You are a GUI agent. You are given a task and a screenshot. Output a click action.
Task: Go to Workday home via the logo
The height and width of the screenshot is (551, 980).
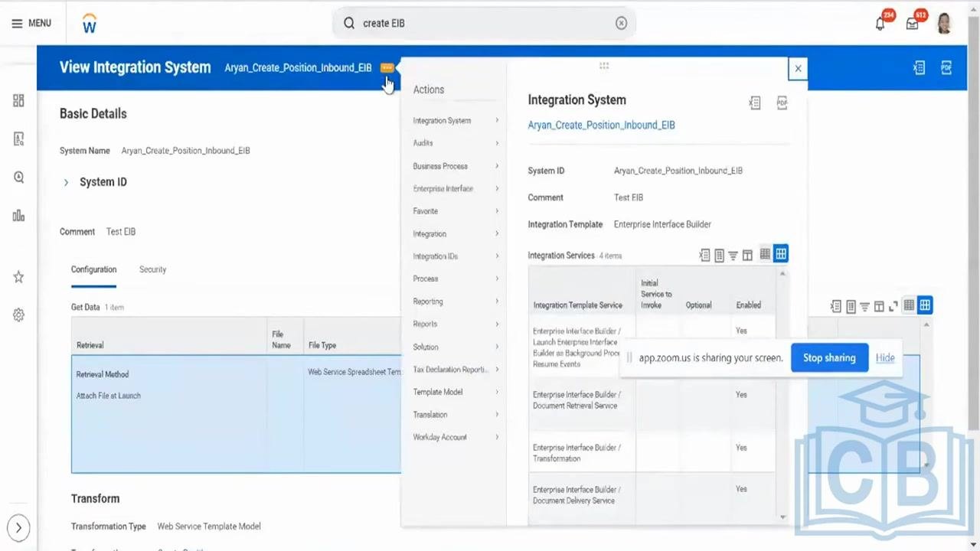[x=90, y=24]
